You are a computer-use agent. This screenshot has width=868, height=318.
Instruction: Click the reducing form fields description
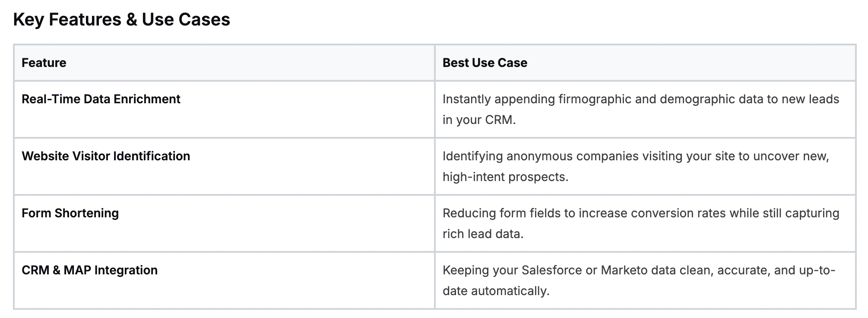641,223
